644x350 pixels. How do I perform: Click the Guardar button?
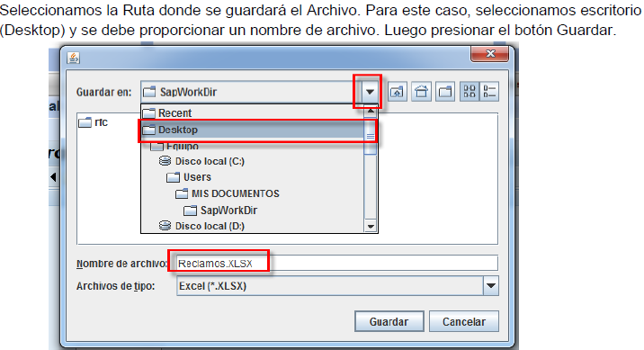(389, 321)
